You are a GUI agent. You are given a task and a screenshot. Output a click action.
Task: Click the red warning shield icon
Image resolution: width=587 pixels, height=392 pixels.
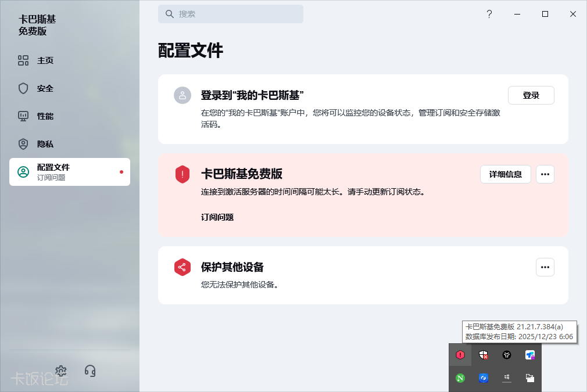pyautogui.click(x=182, y=174)
